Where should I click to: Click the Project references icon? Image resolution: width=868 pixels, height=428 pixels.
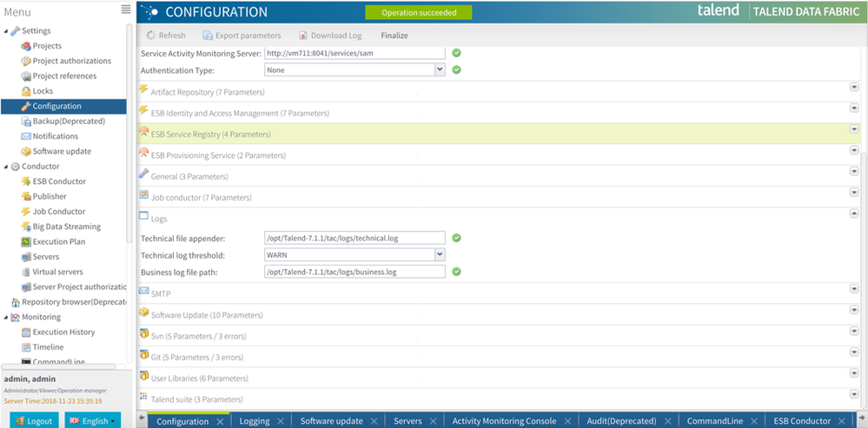(x=26, y=76)
